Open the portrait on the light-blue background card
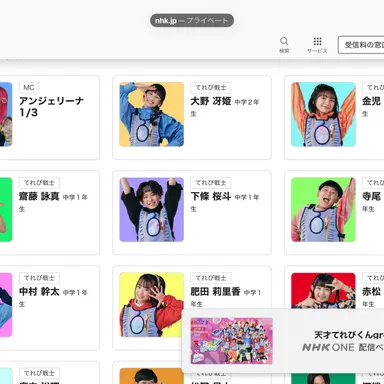 coord(323,114)
